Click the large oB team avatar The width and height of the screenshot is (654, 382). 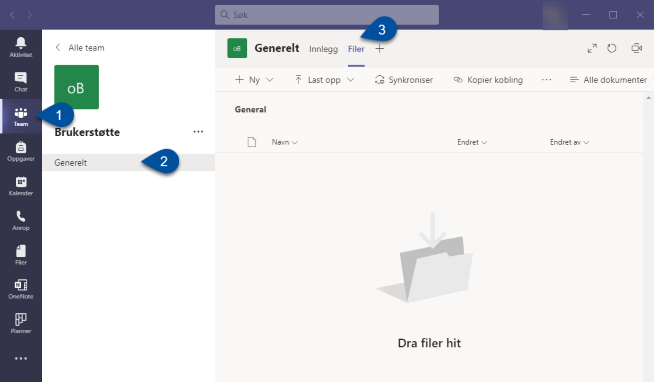[76, 87]
